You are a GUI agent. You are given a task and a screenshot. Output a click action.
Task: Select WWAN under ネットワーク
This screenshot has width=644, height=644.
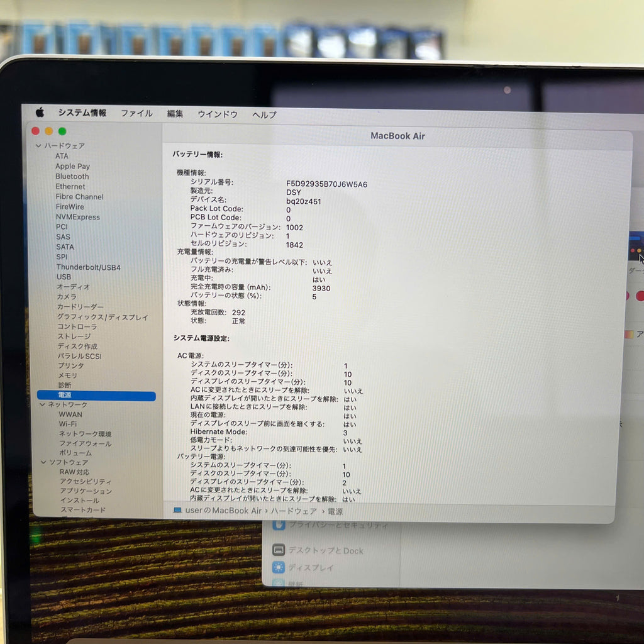70,414
